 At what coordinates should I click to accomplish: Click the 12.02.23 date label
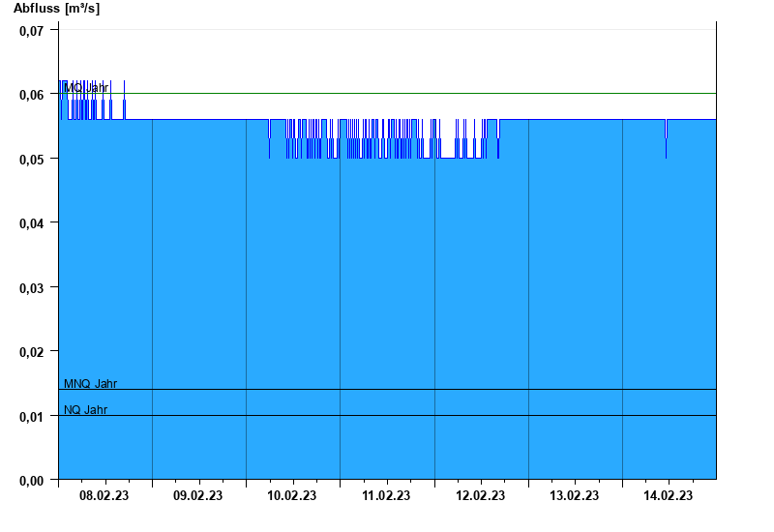pos(480,495)
